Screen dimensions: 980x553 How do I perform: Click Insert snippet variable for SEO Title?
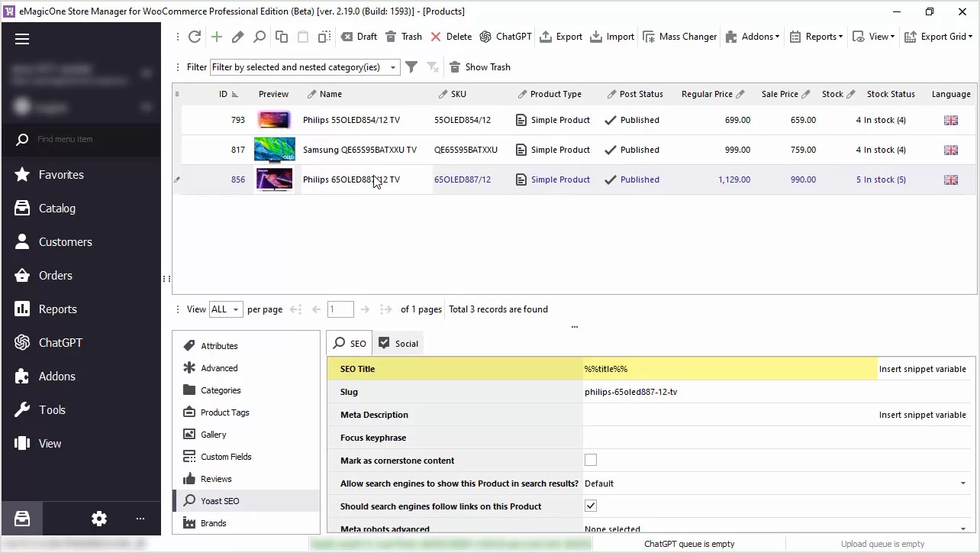pos(922,369)
